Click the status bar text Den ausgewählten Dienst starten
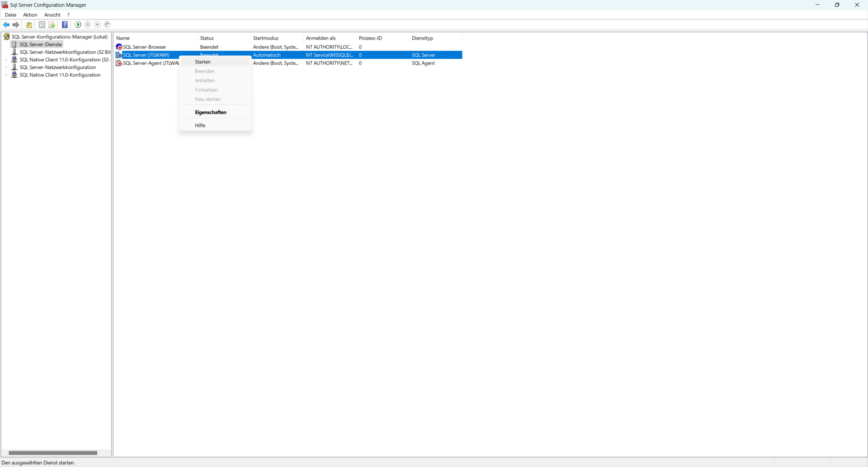Image resolution: width=868 pixels, height=467 pixels. click(38, 463)
